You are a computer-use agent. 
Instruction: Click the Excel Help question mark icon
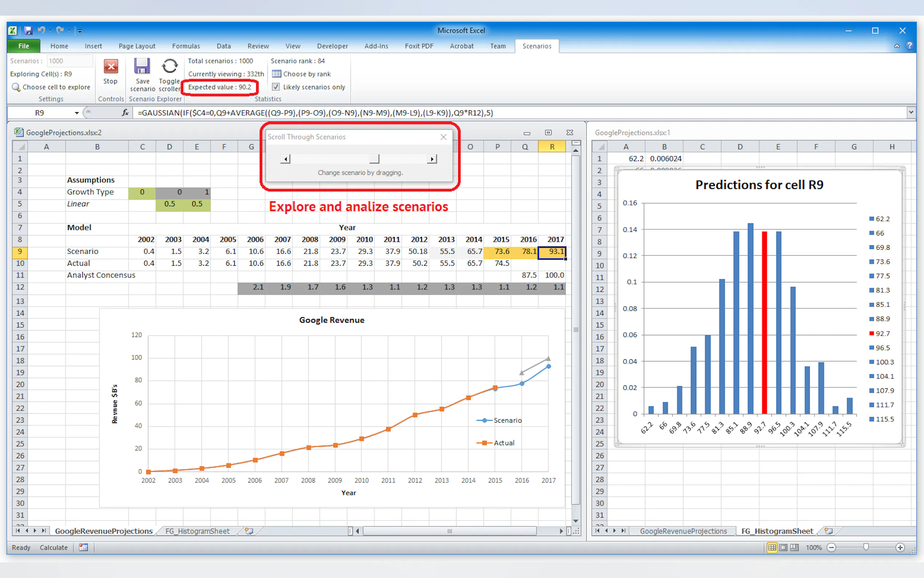909,46
